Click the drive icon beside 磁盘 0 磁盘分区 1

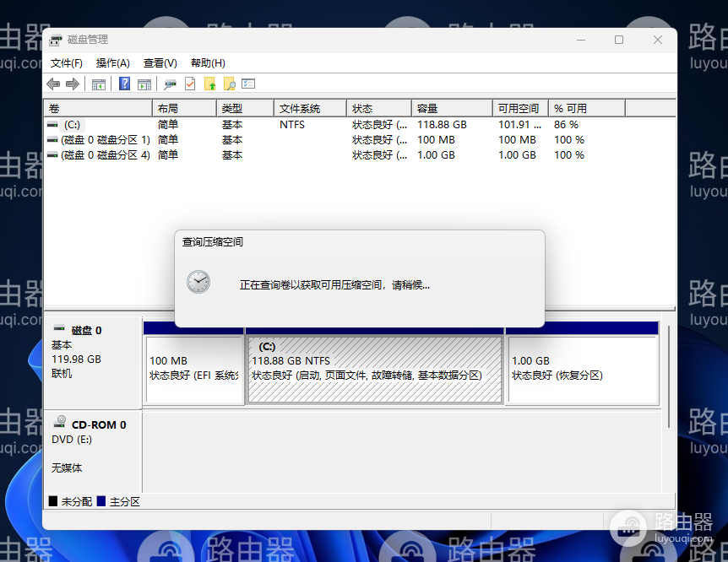(52, 140)
